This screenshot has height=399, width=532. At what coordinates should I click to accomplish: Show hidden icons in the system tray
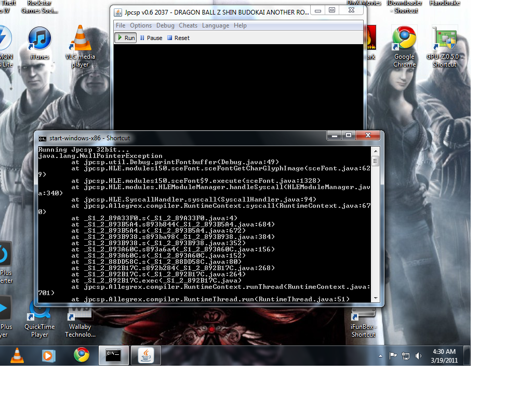(x=380, y=356)
